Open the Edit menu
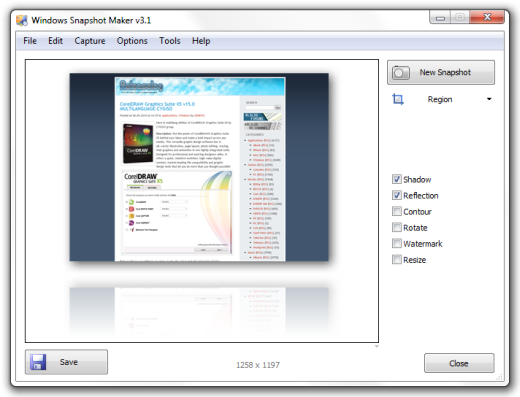 pos(55,41)
